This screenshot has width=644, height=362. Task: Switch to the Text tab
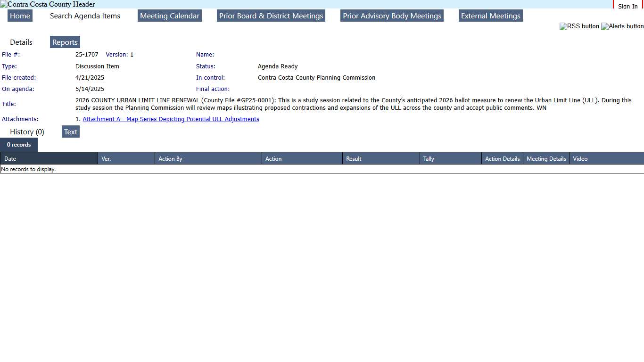coord(71,132)
